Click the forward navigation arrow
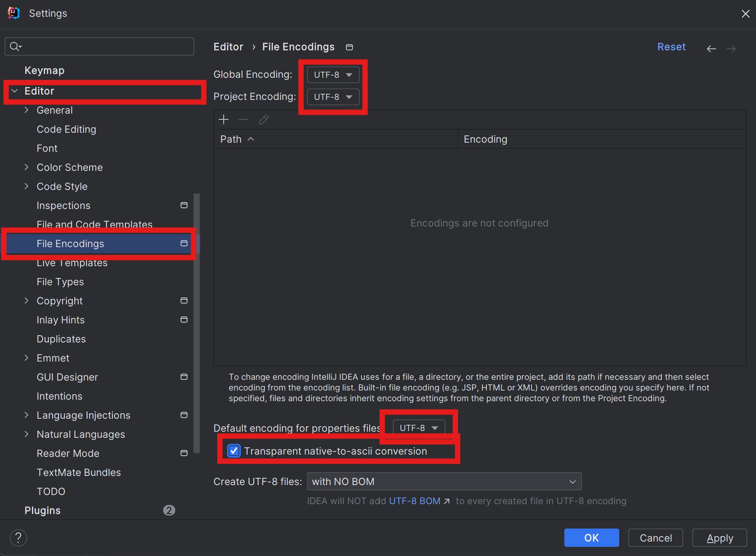756x556 pixels. (x=731, y=48)
